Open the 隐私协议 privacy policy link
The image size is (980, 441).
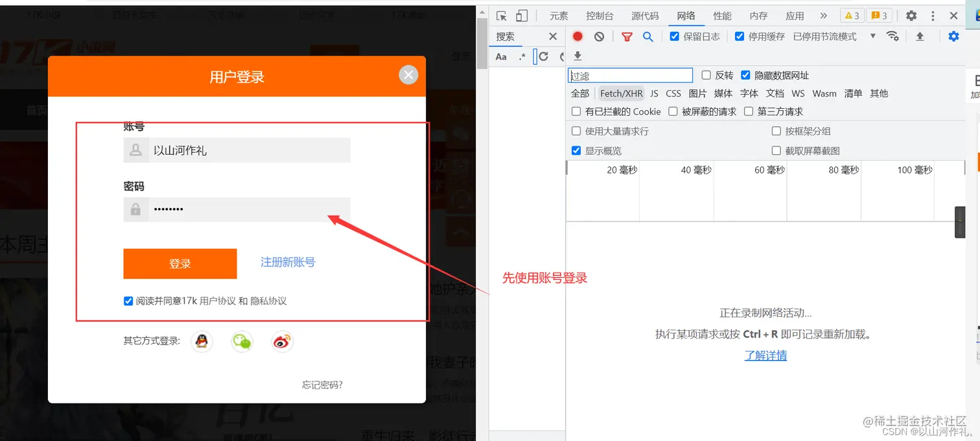[268, 300]
